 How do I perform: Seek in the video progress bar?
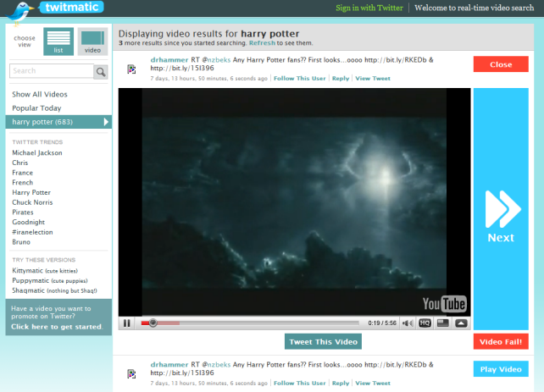click(x=250, y=323)
